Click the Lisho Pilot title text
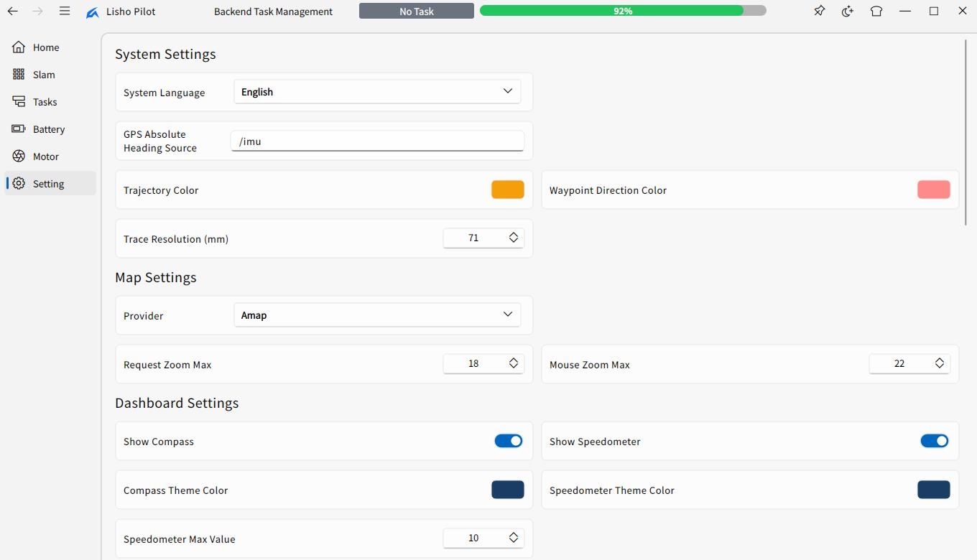 point(131,11)
